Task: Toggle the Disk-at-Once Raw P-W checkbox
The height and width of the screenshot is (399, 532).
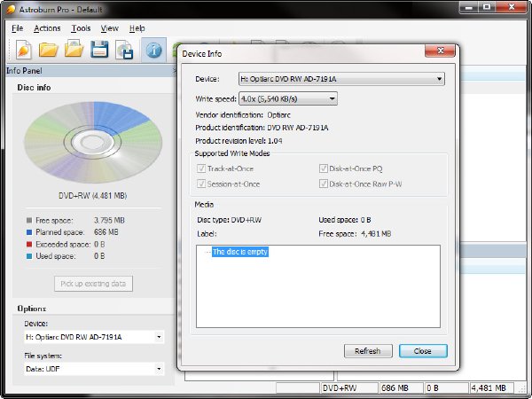Action: (x=323, y=184)
